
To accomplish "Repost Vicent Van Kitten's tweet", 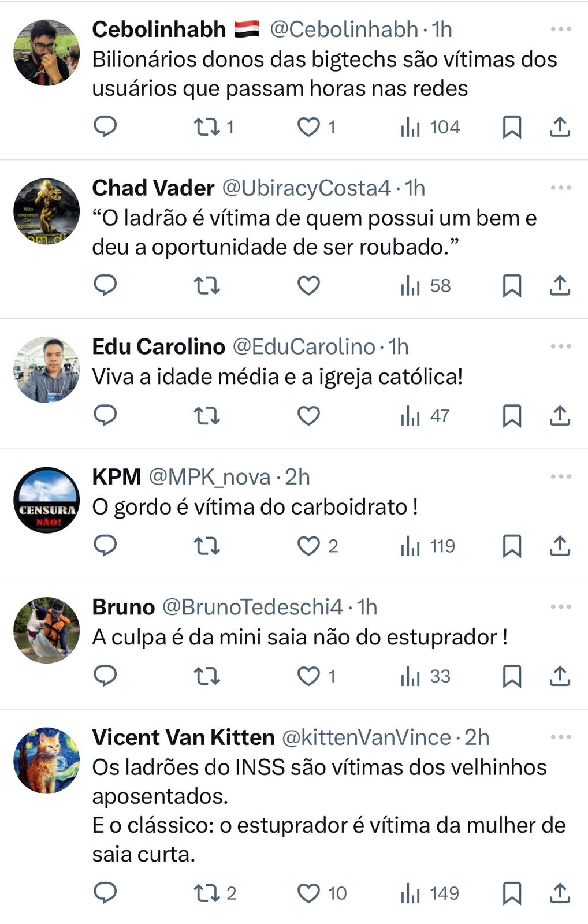I will point(207,893).
